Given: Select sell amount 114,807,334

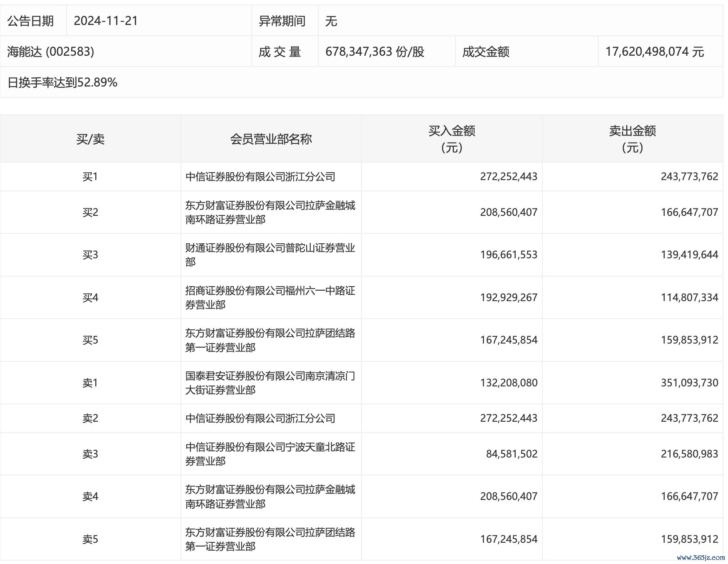Looking at the screenshot, I should tap(690, 297).
